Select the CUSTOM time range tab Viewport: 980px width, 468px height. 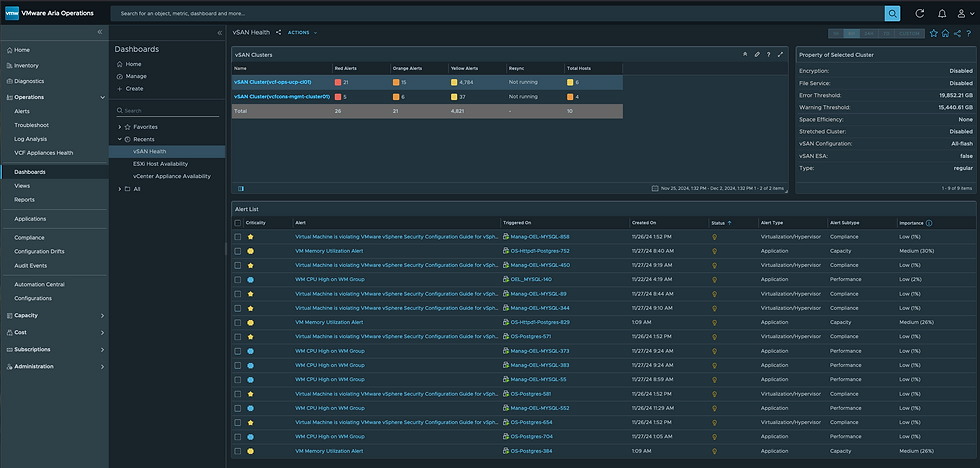909,34
